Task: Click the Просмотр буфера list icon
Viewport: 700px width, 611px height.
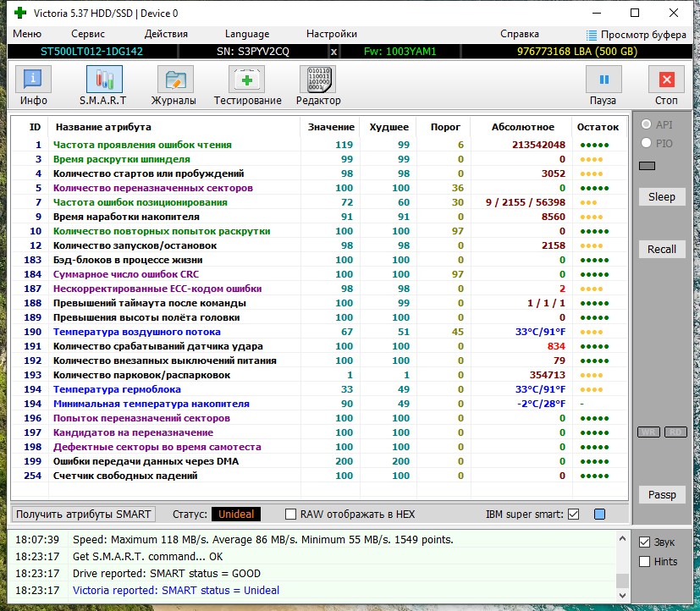Action: pos(591,35)
